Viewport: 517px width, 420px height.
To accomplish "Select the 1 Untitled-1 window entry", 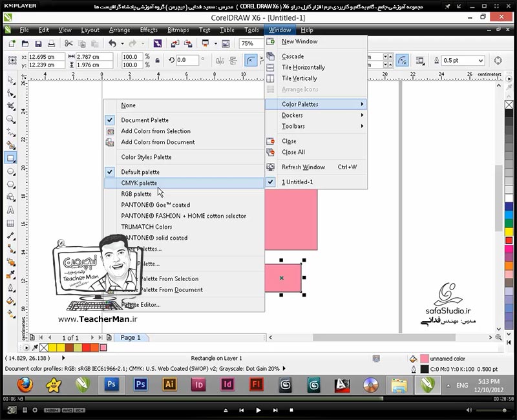I will point(316,182).
